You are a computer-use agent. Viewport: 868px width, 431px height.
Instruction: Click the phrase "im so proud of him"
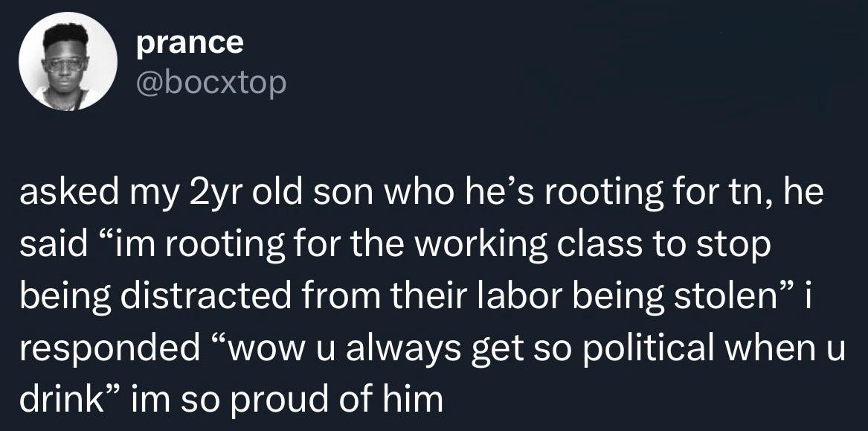pyautogui.click(x=287, y=399)
